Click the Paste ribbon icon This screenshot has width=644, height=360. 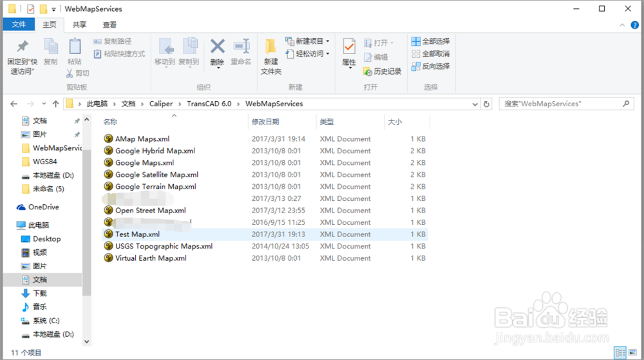click(x=74, y=46)
